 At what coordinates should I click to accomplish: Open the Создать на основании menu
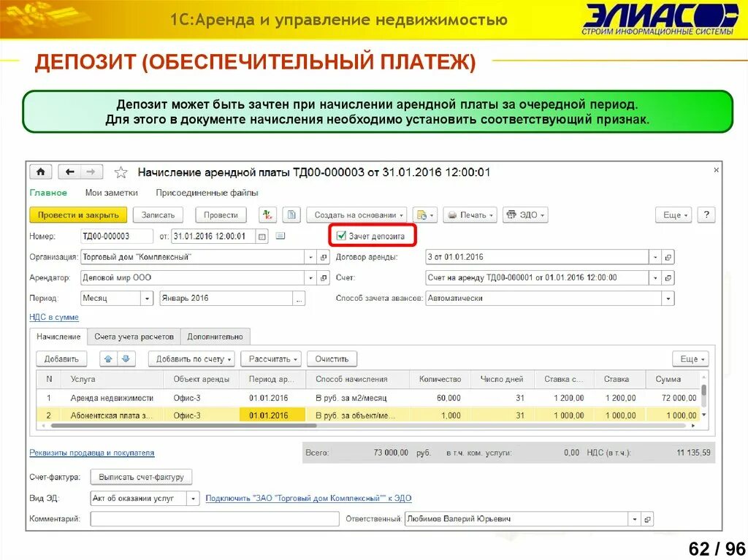356,215
